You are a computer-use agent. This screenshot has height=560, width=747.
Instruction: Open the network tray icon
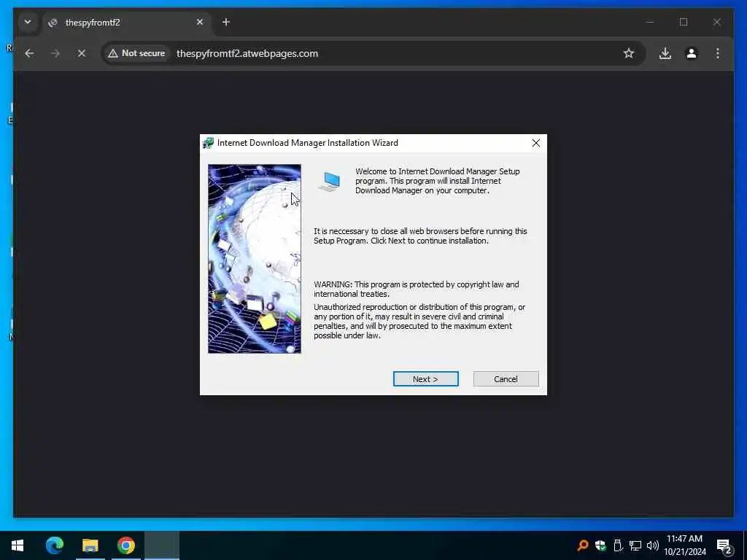[x=635, y=545]
